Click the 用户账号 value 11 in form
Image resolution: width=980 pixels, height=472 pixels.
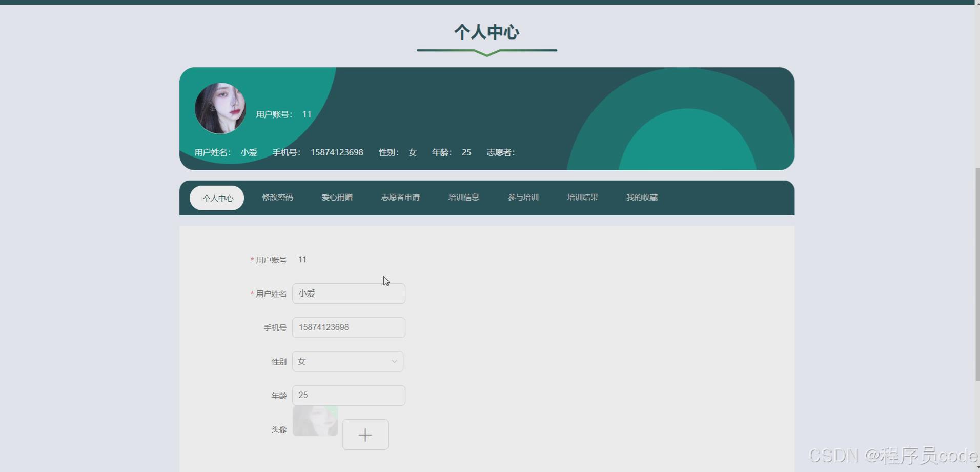[x=302, y=260]
